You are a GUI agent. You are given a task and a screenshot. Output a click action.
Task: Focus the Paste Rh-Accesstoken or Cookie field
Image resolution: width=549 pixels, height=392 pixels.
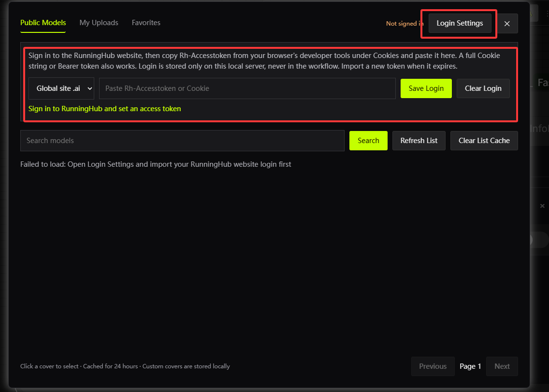click(x=247, y=88)
